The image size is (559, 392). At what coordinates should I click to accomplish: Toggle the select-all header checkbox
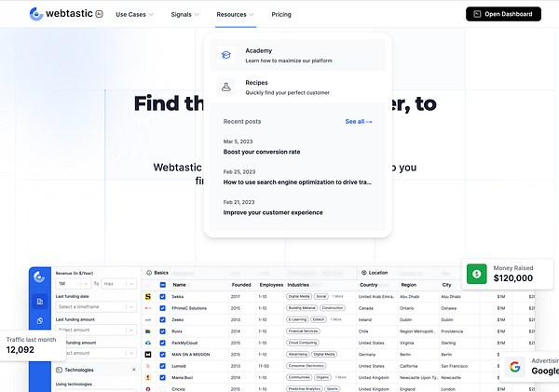pos(162,285)
